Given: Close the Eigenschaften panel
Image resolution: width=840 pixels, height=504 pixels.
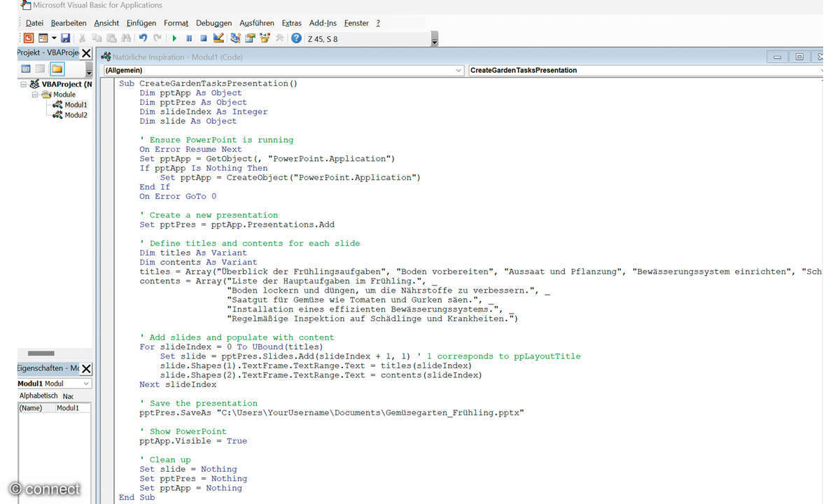Looking at the screenshot, I should [x=86, y=368].
